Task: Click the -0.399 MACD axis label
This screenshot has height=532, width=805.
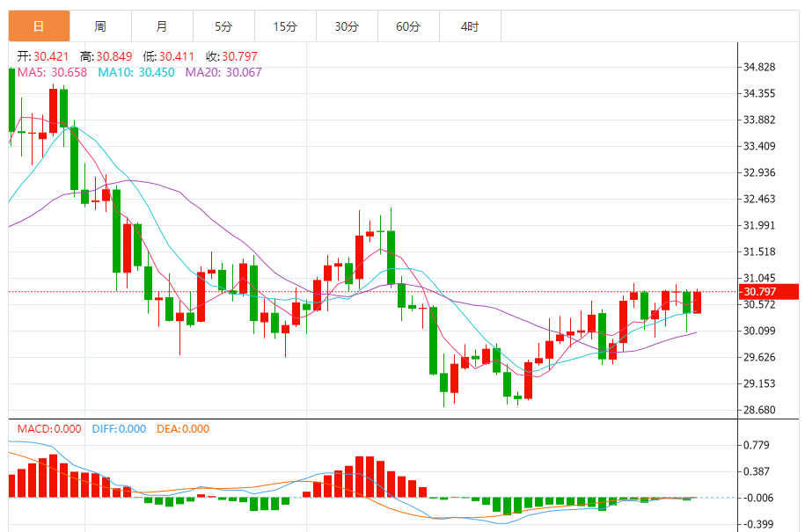Action: (757, 524)
